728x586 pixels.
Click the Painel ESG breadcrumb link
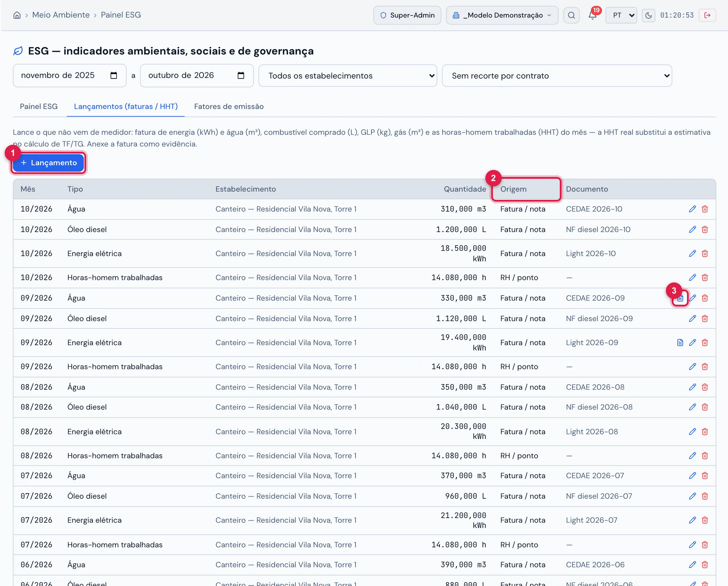120,15
